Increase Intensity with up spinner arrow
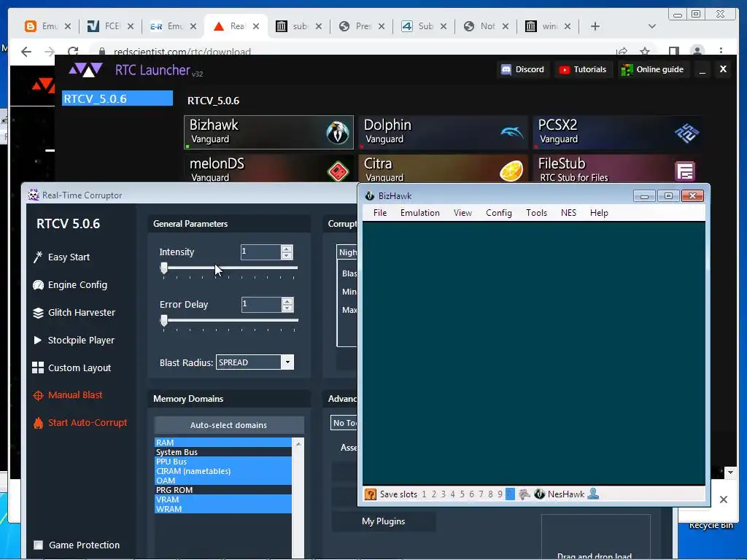 (287, 248)
